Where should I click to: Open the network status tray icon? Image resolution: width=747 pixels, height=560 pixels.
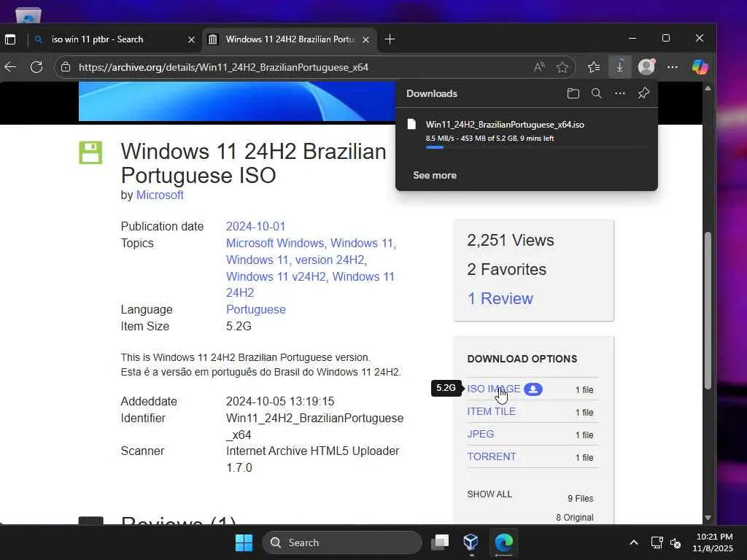[x=657, y=542]
